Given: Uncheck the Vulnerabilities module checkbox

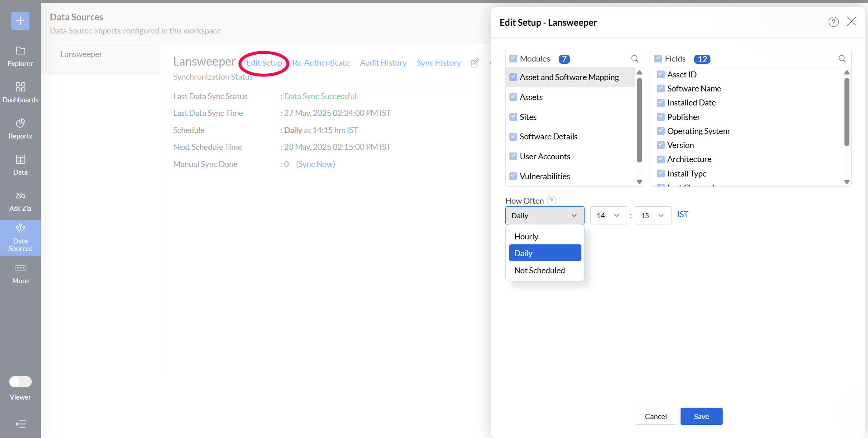Looking at the screenshot, I should 513,176.
